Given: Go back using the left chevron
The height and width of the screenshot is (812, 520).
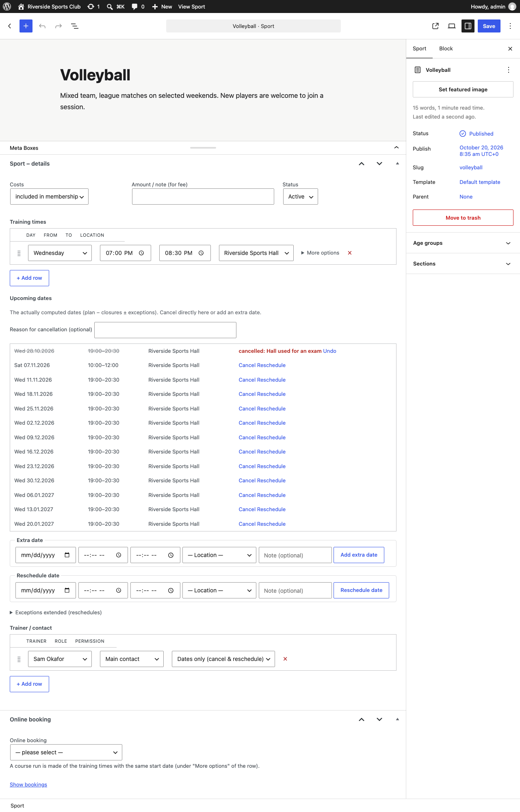Looking at the screenshot, I should [x=10, y=26].
